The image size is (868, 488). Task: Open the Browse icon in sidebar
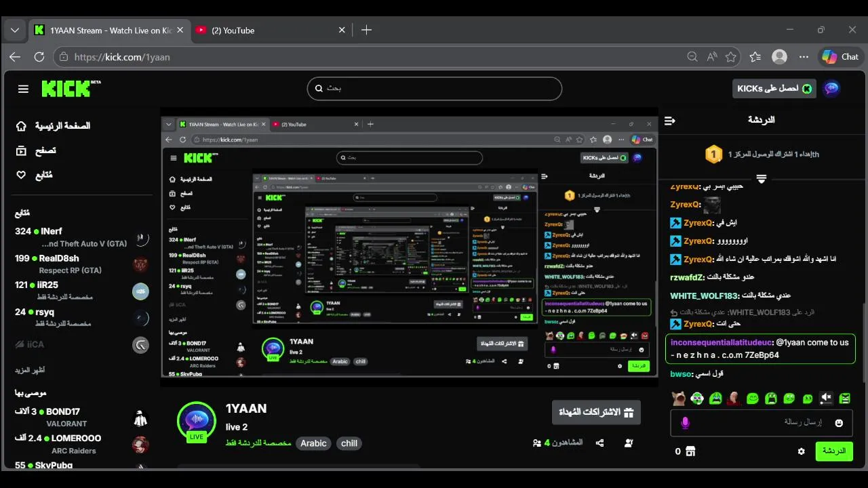pos(22,150)
